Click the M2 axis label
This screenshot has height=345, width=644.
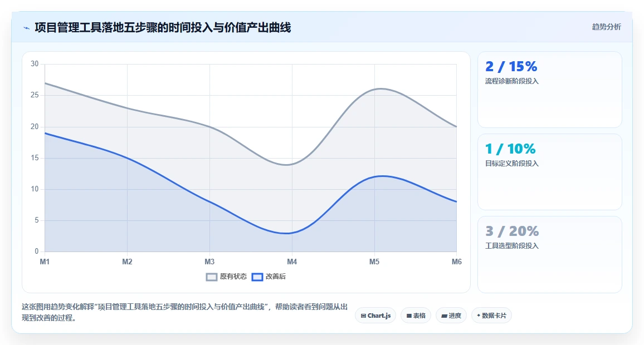128,262
